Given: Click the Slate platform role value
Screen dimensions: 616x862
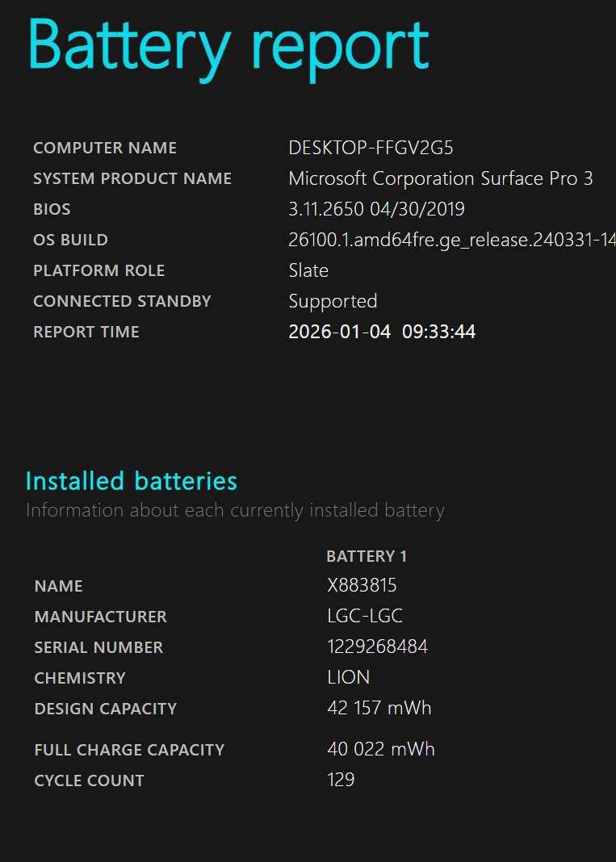Looking at the screenshot, I should (308, 271).
